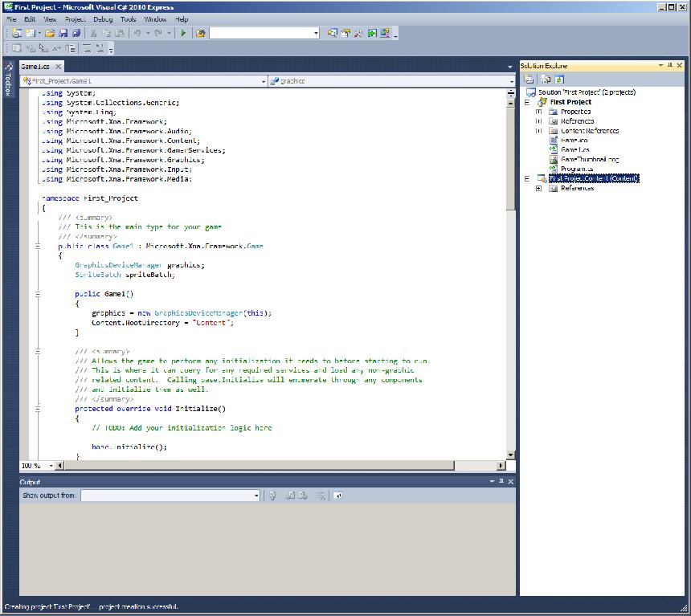Click the Properties icon in Solution Explorer toolbar

point(529,80)
